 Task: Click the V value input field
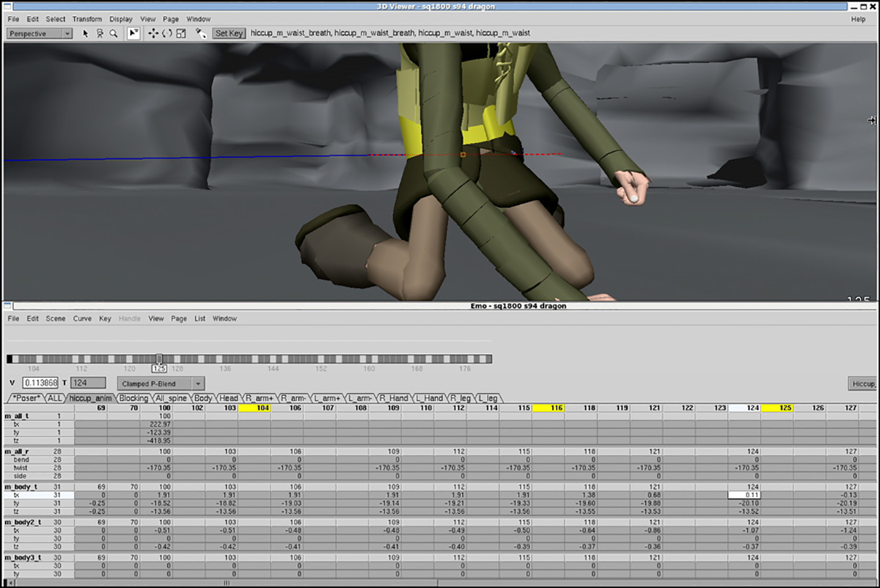tap(40, 383)
